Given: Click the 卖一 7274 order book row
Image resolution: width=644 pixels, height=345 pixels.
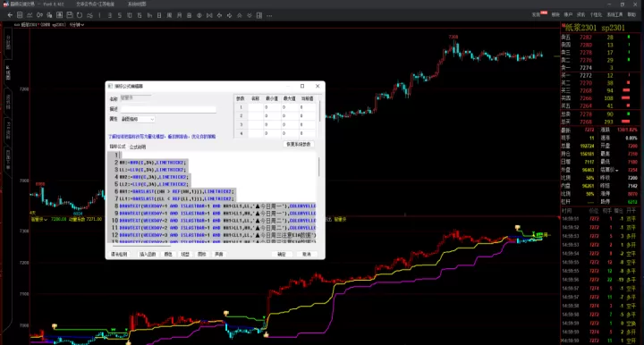Looking at the screenshot, I should tap(596, 68).
